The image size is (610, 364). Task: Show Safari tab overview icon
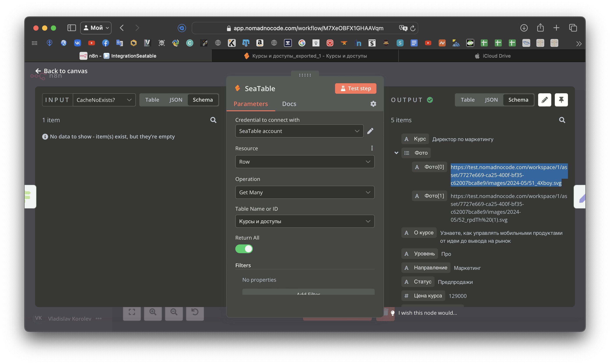(573, 28)
